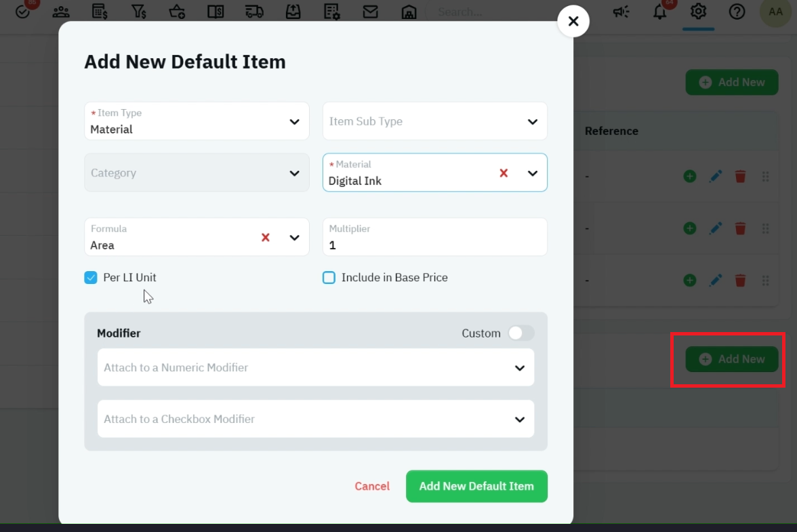
Task: Click the Reference column header
Action: click(611, 131)
